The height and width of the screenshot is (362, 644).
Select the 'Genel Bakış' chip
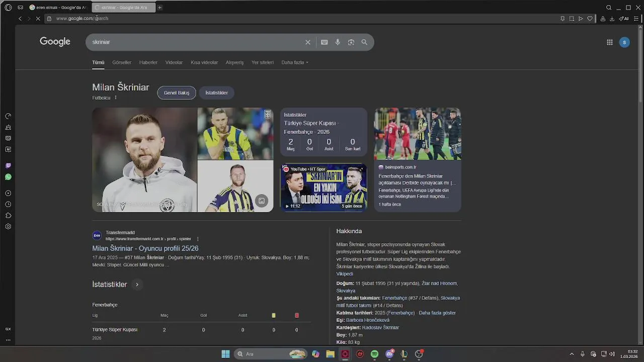pos(177,93)
